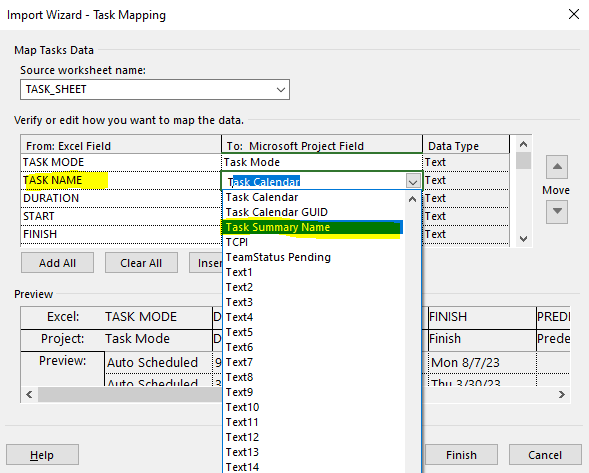The height and width of the screenshot is (473, 589).
Task: Select the TASK MODE Excel field cell
Action: coord(121,162)
